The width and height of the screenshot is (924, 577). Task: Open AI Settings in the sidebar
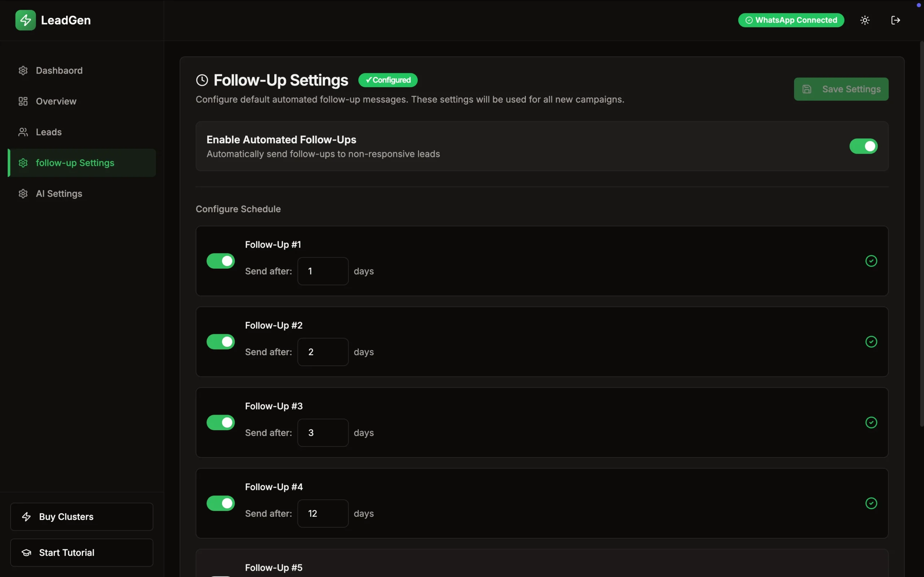coord(59,194)
